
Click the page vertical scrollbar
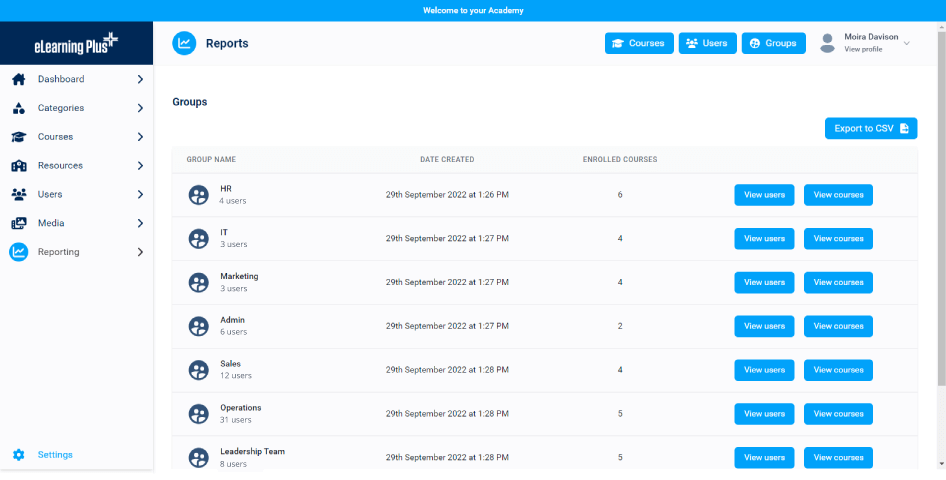941,250
